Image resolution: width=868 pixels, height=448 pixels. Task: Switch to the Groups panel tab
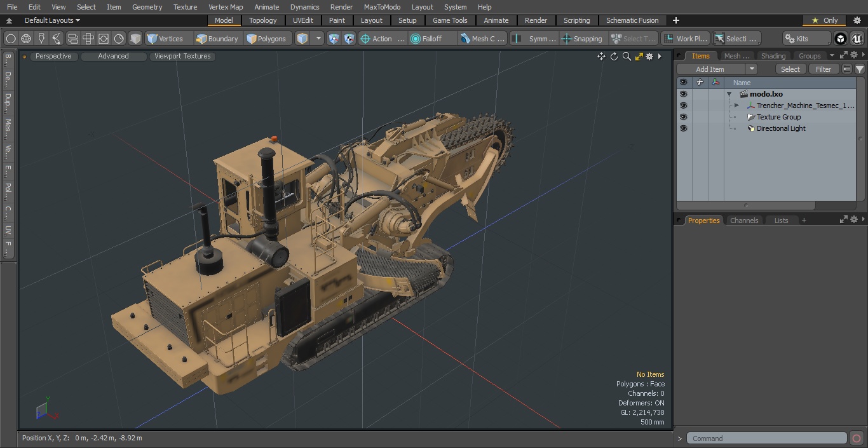point(810,56)
